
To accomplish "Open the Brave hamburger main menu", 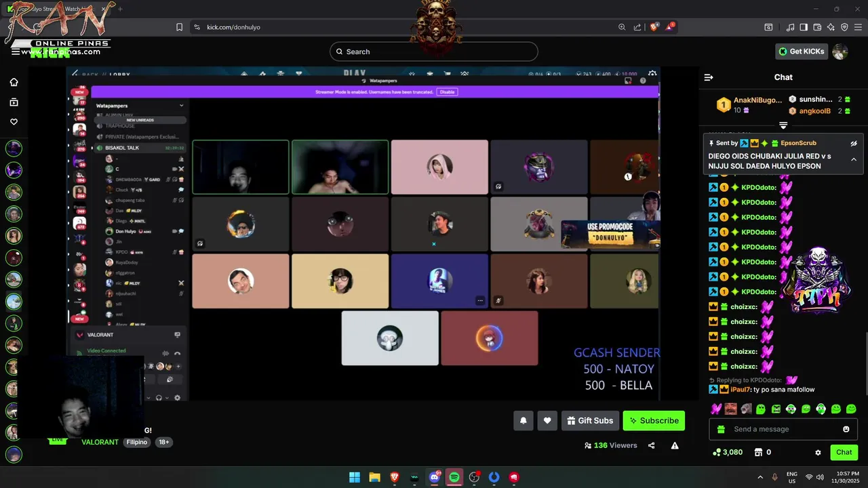I will (858, 27).
